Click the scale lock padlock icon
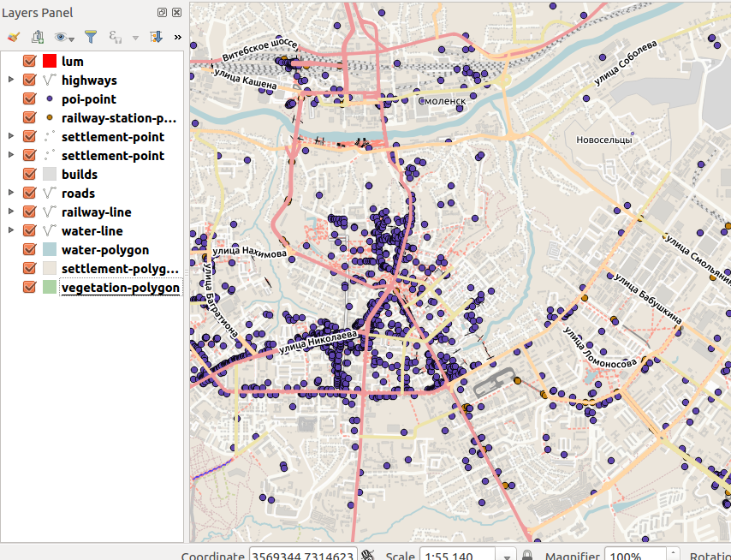 click(527, 556)
